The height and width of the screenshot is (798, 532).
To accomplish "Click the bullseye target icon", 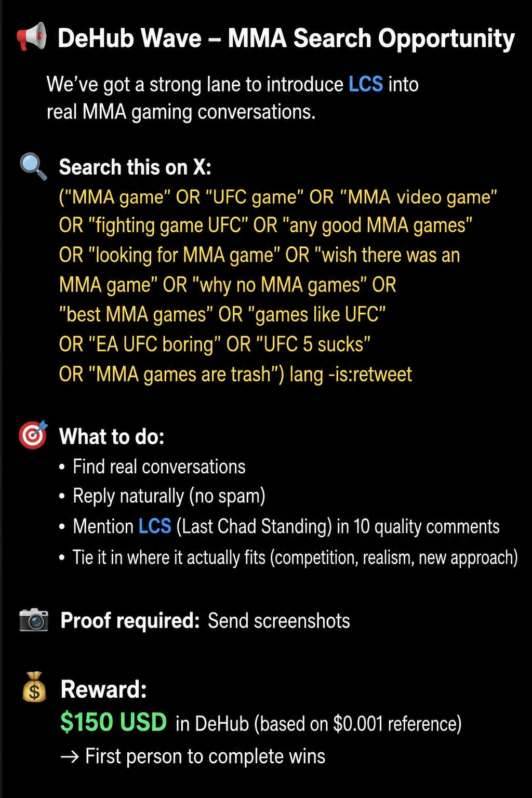I will tap(33, 435).
